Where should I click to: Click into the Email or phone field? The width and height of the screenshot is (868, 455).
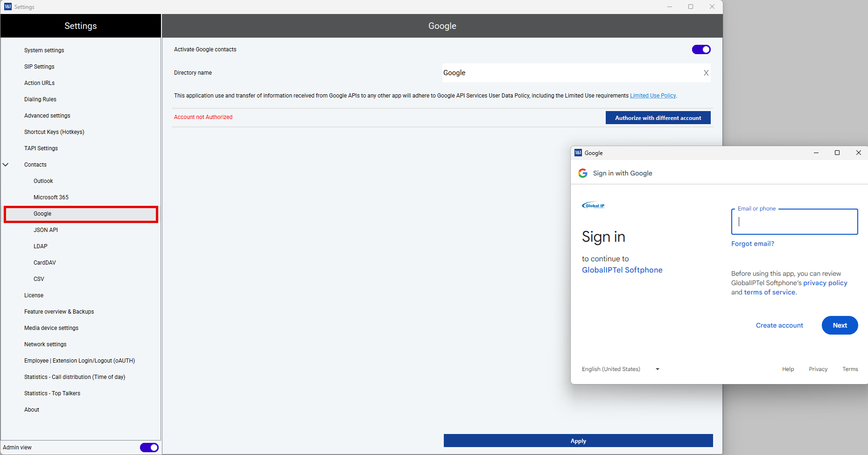(794, 222)
